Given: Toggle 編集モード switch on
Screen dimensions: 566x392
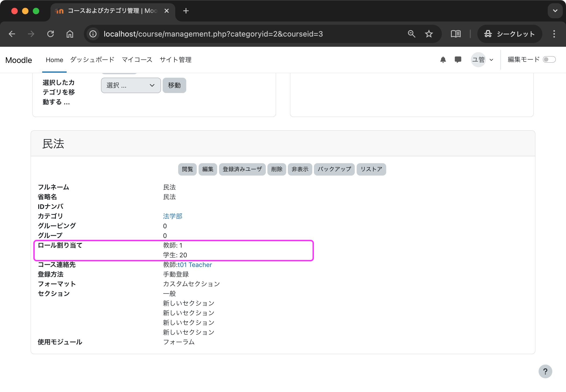Looking at the screenshot, I should tap(549, 59).
